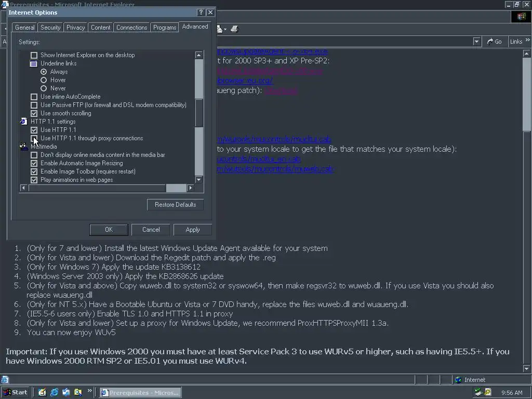Click the web page scroll down arrow
The width and height of the screenshot is (532, 399).
[x=526, y=369]
